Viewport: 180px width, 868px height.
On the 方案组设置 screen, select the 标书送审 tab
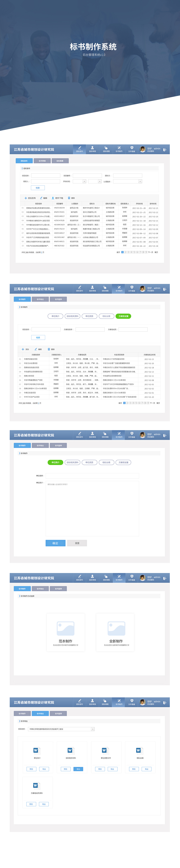click(58, 299)
